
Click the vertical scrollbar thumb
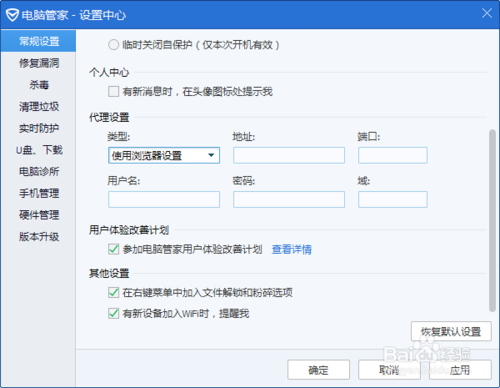[492, 221]
